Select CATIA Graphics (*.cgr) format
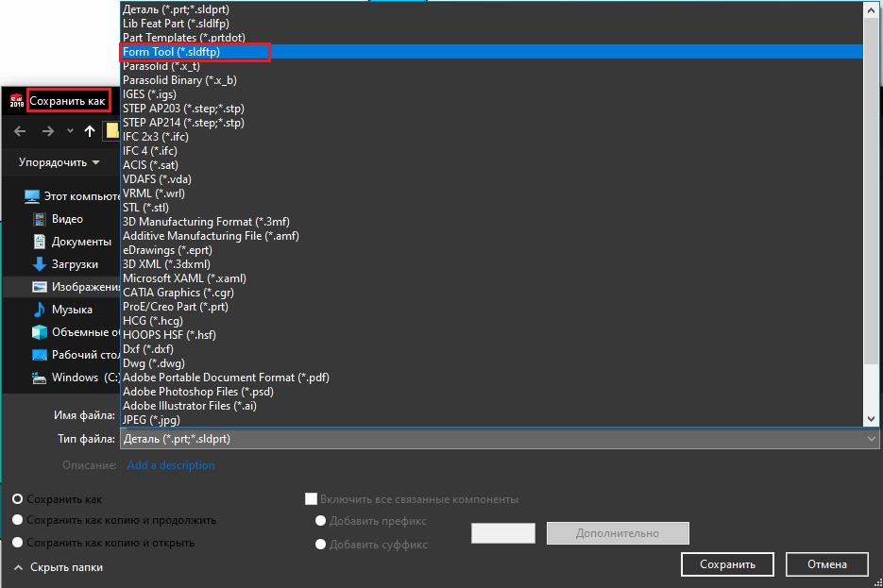Screen dimensions: 883x588 point(492,293)
